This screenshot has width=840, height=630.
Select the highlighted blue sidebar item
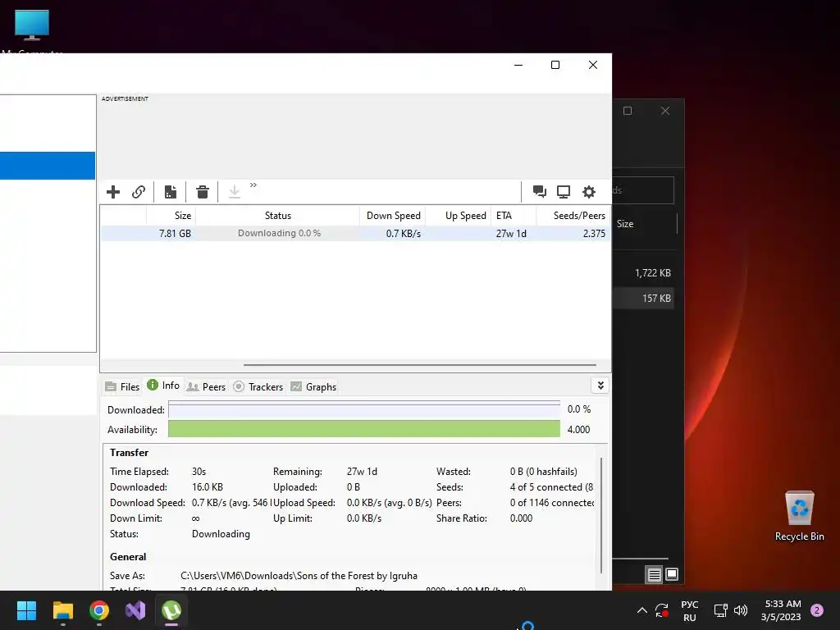click(48, 166)
